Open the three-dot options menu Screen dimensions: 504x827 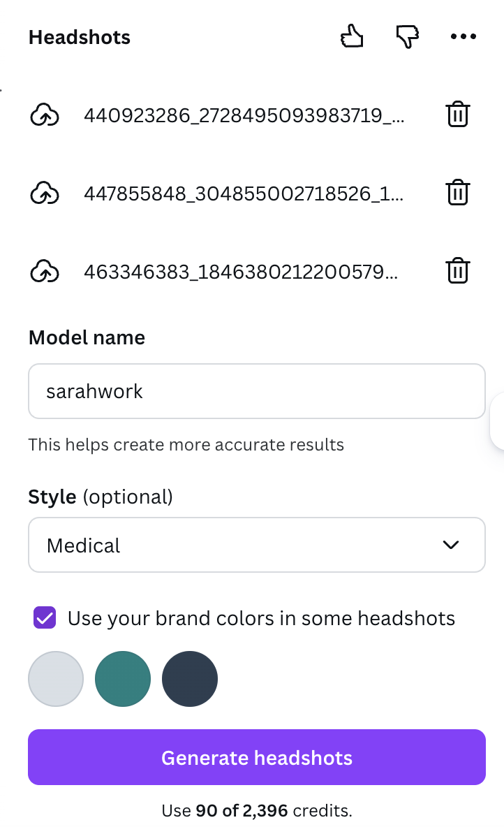pos(464,36)
